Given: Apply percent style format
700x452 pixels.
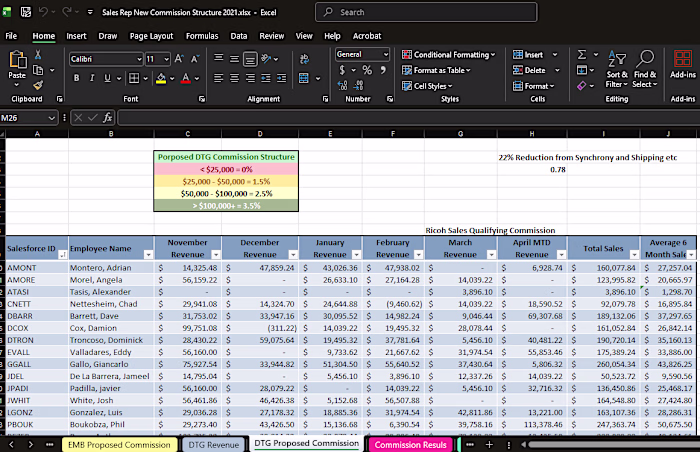Looking at the screenshot, I should [x=367, y=70].
